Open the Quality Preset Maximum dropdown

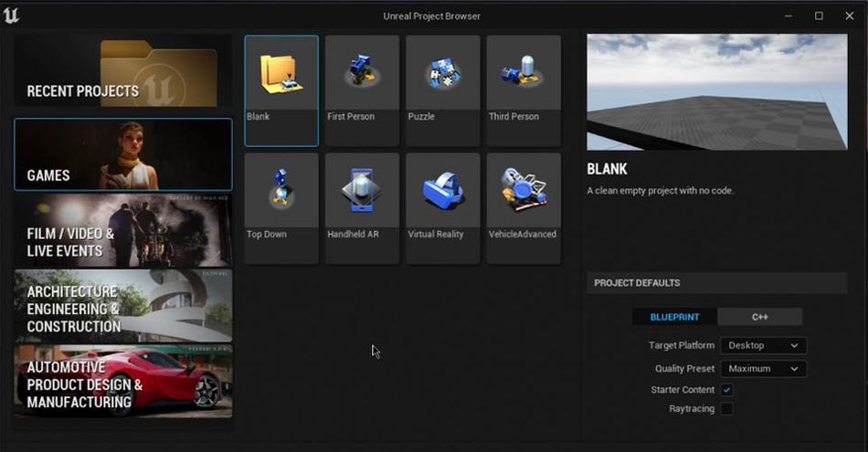[x=763, y=369]
